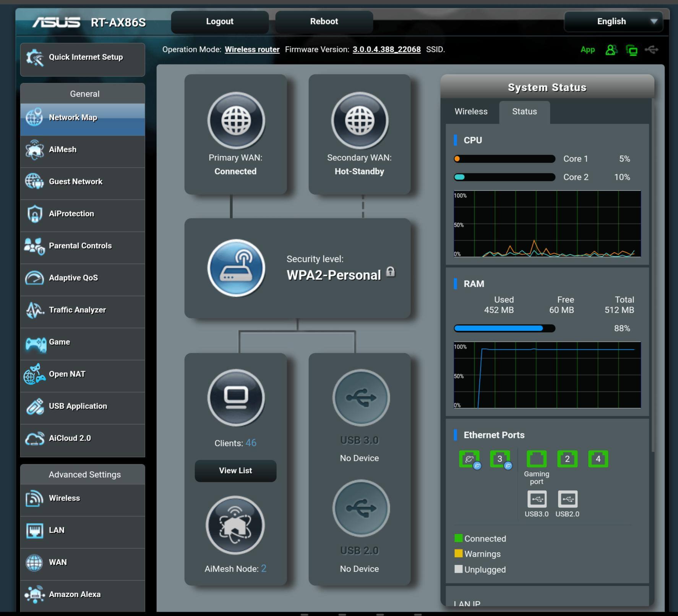Screen dimensions: 678x616
Task: Click the Gaming port Ethernet icon
Action: point(536,459)
